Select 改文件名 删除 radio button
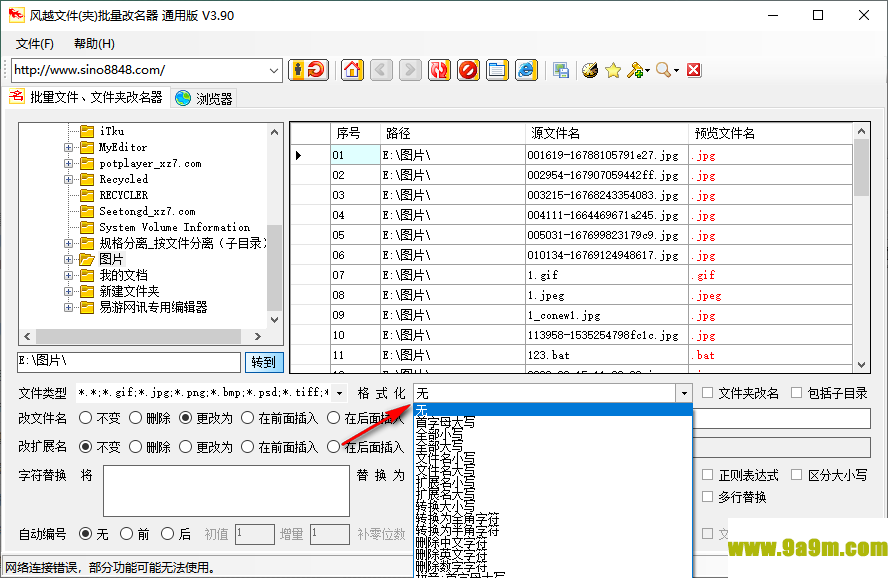Image resolution: width=888 pixels, height=578 pixels. pos(135,418)
